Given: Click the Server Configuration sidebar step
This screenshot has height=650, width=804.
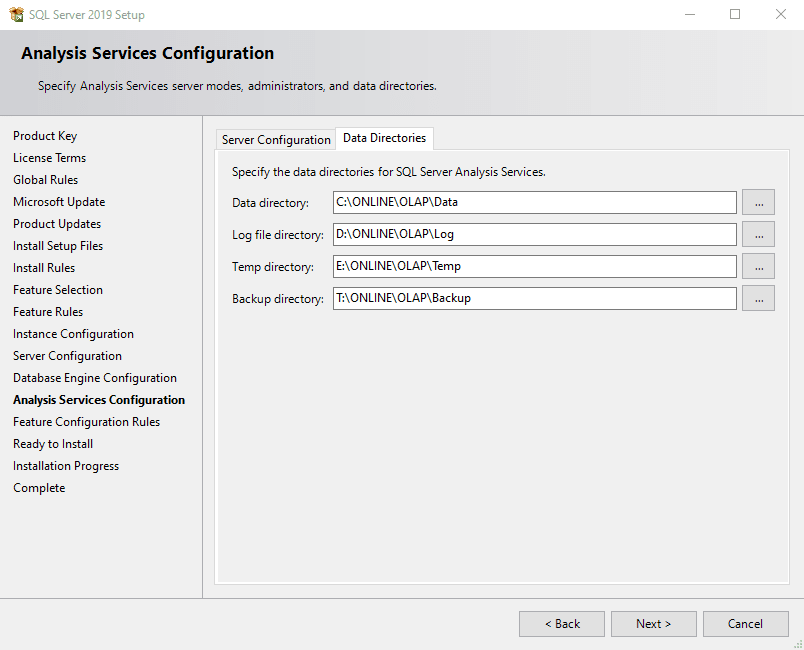Looking at the screenshot, I should point(67,356).
